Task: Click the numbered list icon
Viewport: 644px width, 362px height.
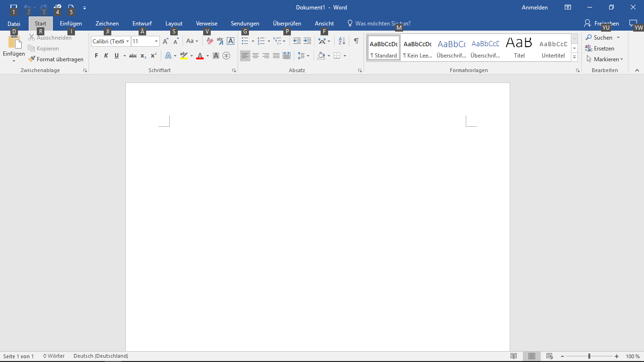Action: coord(261,41)
